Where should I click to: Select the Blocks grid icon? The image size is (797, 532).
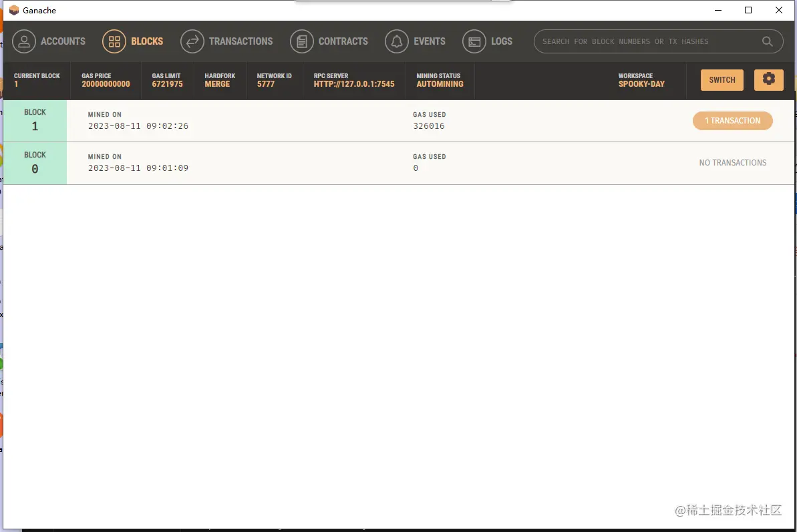[x=114, y=41]
